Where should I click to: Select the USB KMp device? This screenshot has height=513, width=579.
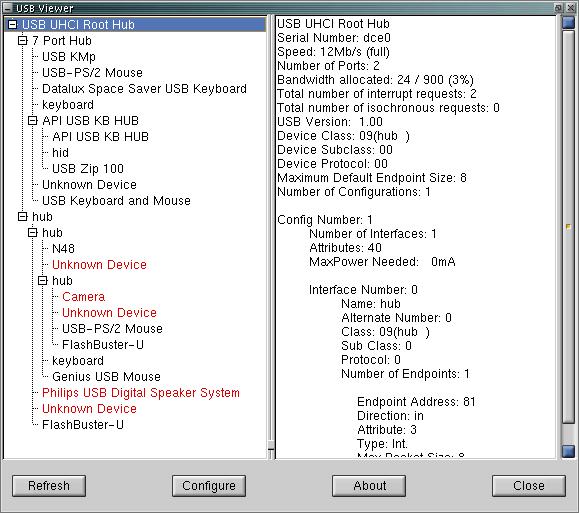click(x=69, y=57)
